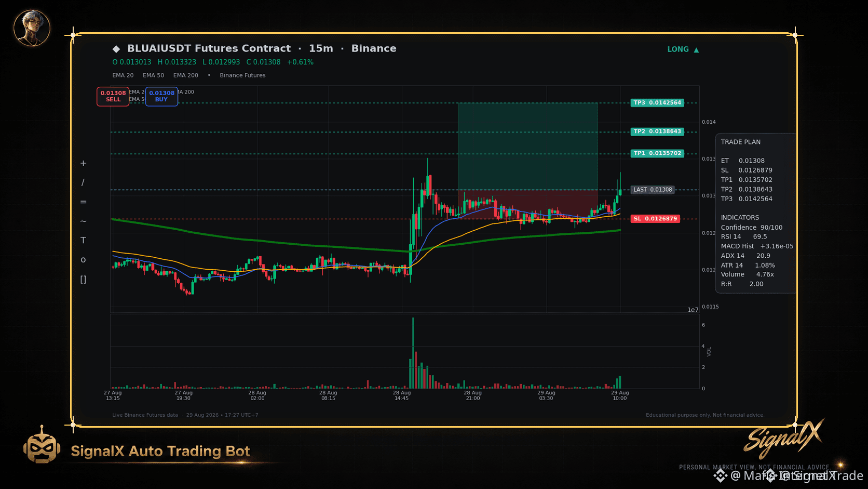Click the red stop-loss zone on chart

[527, 204]
